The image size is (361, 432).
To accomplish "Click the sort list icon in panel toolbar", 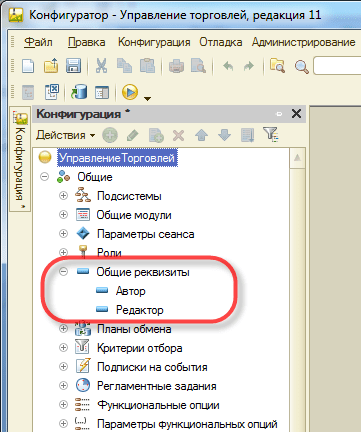I will point(247,135).
